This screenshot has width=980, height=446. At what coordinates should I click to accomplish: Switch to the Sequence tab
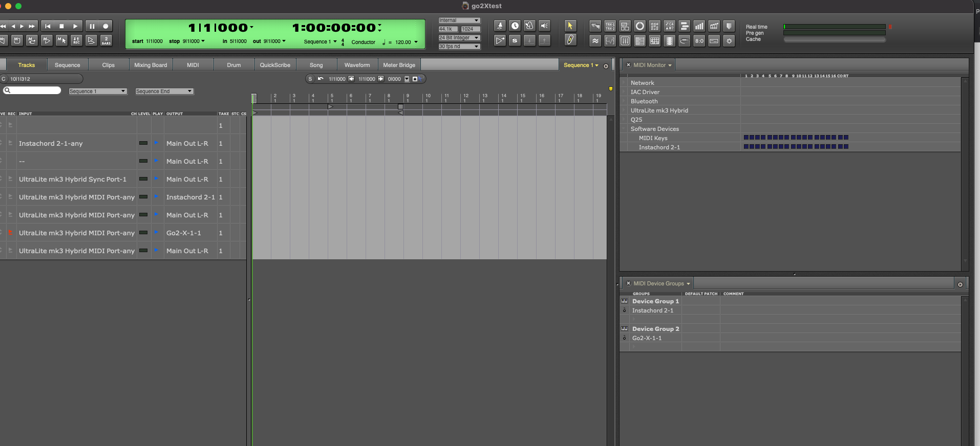point(67,65)
